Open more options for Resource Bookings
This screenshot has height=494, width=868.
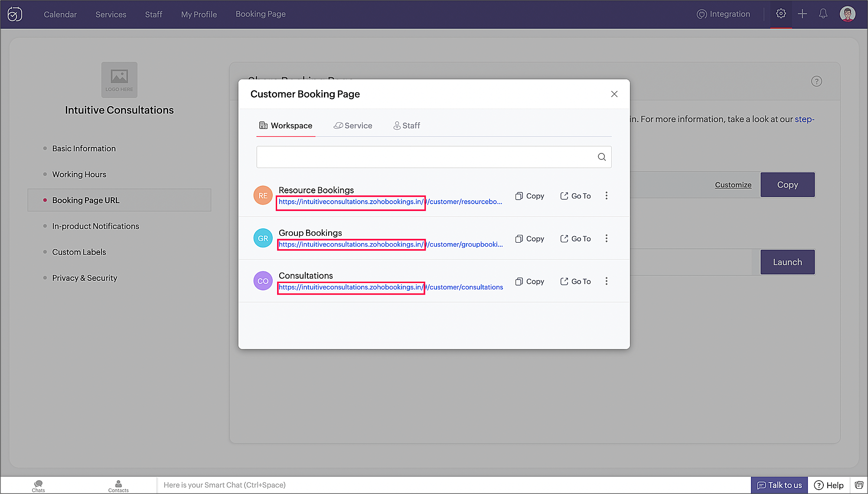point(606,196)
